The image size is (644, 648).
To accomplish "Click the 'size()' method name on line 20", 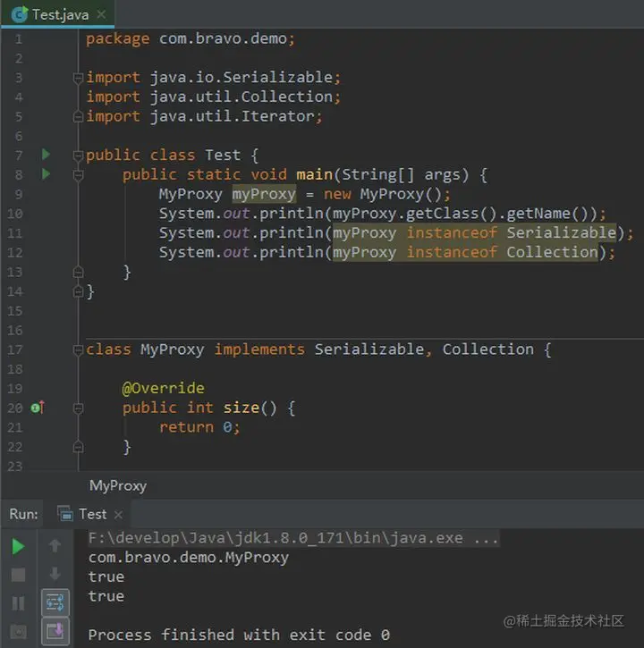I will (250, 408).
